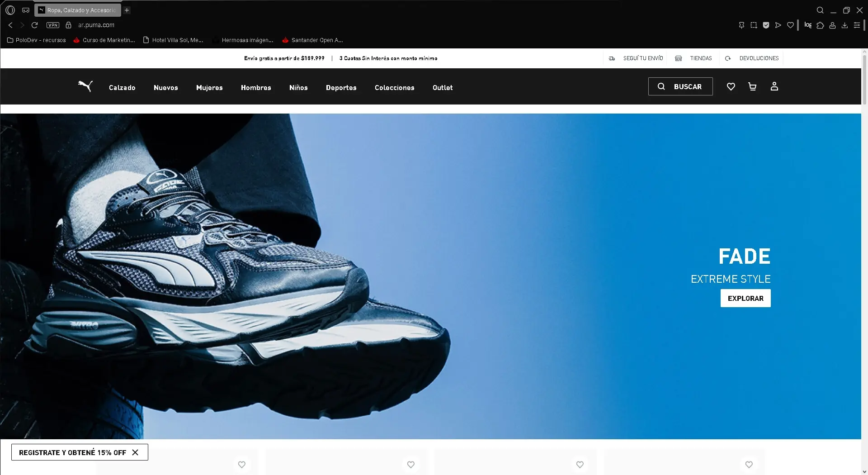Click the BUSCAR search button
This screenshot has height=475, width=868.
pos(680,86)
